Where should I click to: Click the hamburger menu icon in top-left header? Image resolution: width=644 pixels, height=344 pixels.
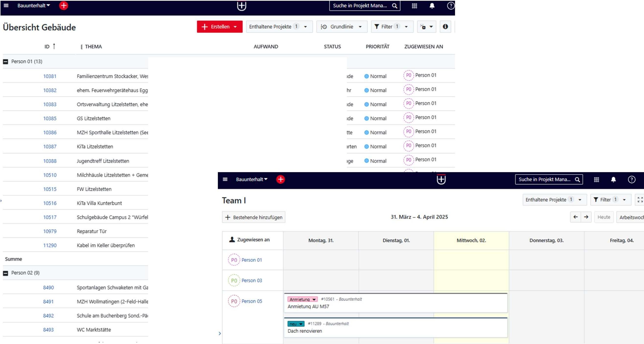[6, 5]
